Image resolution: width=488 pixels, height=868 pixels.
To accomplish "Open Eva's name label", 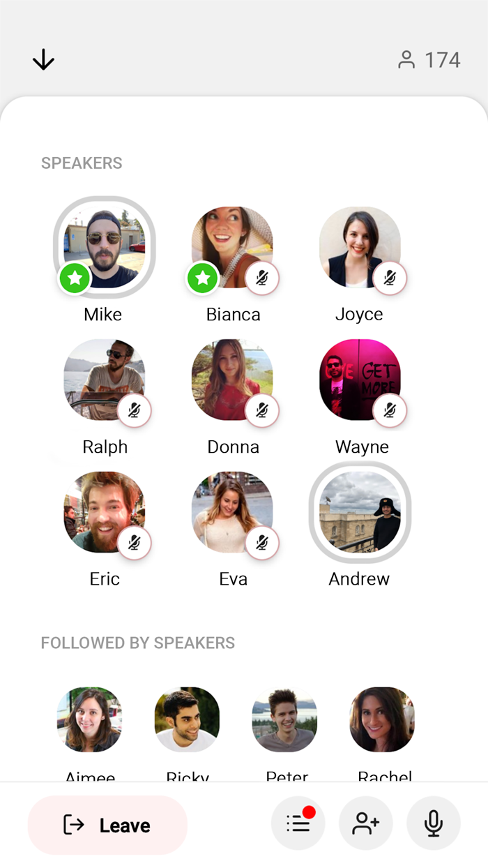I will (233, 578).
